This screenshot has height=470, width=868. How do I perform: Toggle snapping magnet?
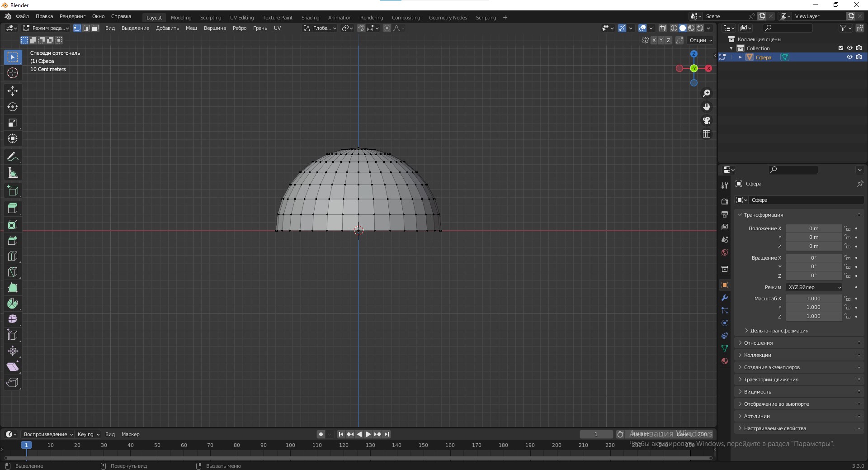[x=361, y=28]
